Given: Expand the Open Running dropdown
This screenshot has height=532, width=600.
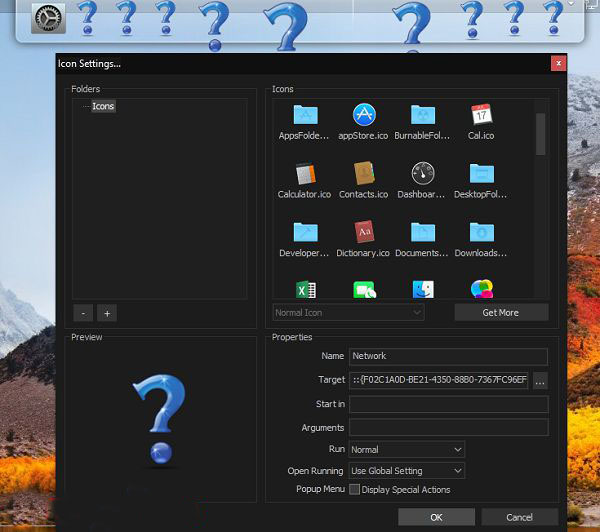Looking at the screenshot, I should pos(407,471).
